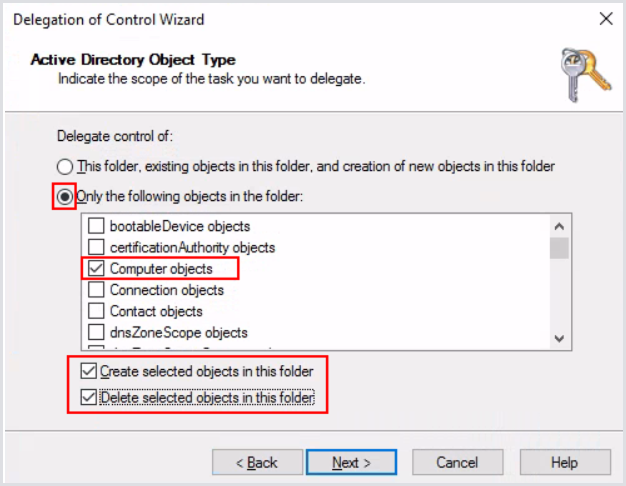Viewport: 626px width, 486px height.
Task: Select the dnsZoneScope objects checkbox
Action: pos(97,332)
